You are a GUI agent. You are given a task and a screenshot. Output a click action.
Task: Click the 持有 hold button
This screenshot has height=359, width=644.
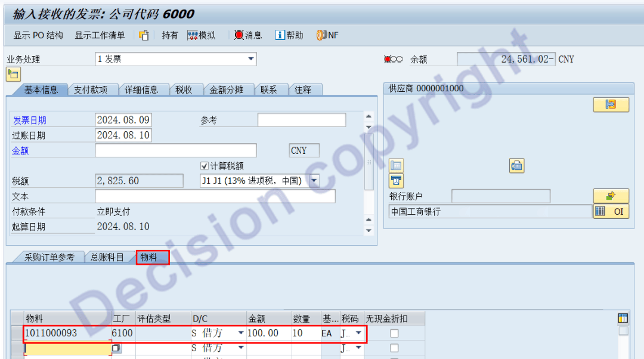tap(170, 35)
